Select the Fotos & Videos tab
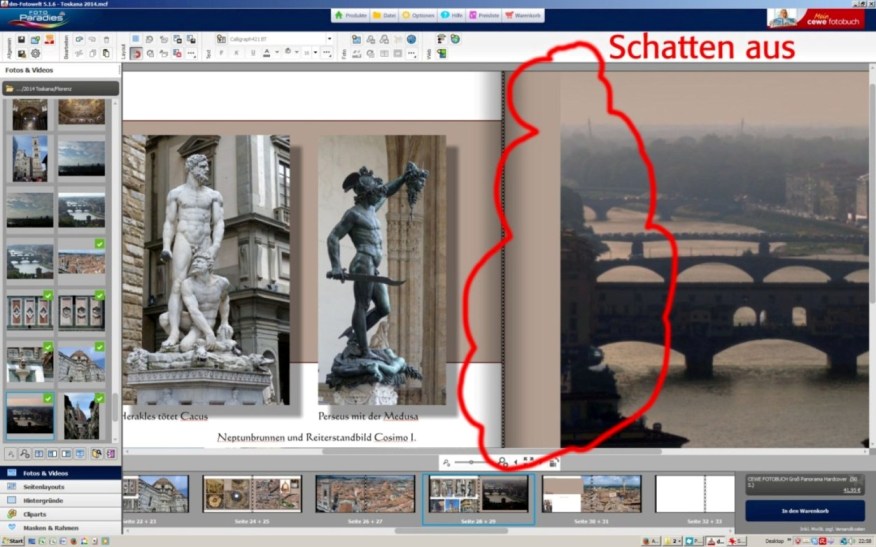The image size is (876, 547). (x=60, y=473)
